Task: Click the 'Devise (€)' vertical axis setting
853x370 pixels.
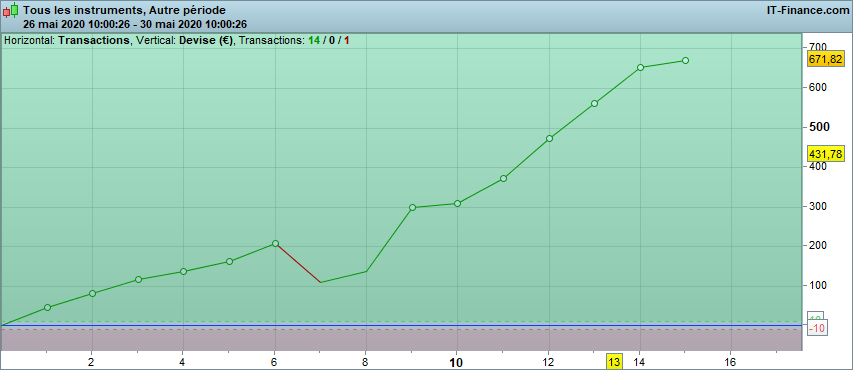Action: click(x=206, y=40)
